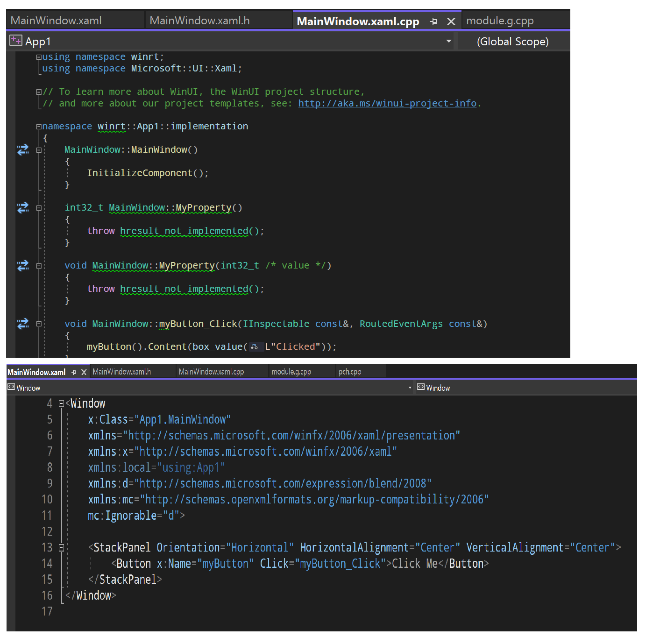This screenshot has height=644, width=660.
Task: Click xmlns:mc markup-compatibility line
Action: point(288,500)
